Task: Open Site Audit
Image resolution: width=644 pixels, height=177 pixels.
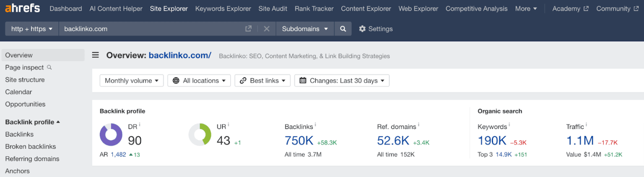Action: coord(273,8)
